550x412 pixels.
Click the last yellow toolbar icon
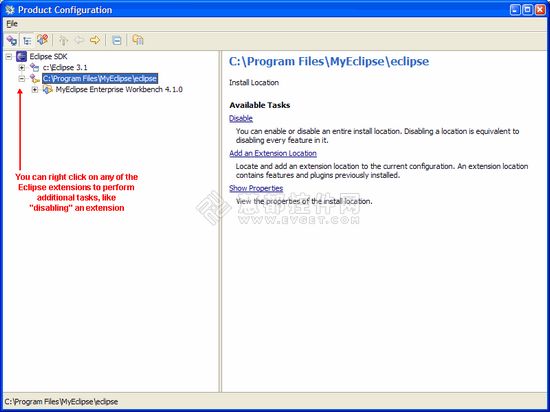(x=138, y=40)
